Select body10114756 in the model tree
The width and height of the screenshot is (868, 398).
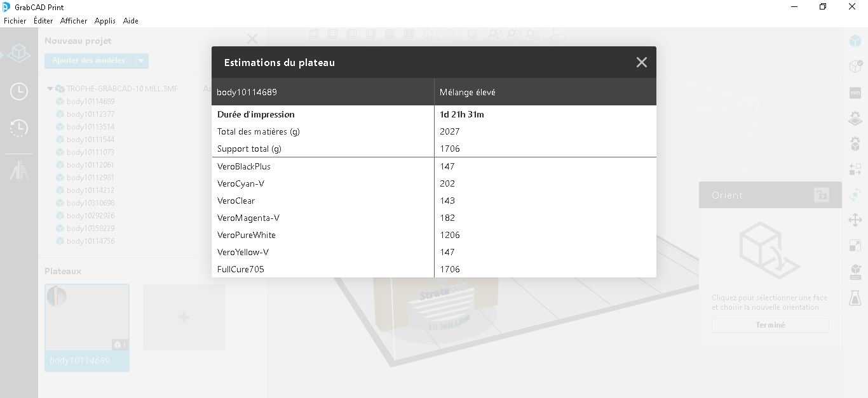click(x=90, y=241)
